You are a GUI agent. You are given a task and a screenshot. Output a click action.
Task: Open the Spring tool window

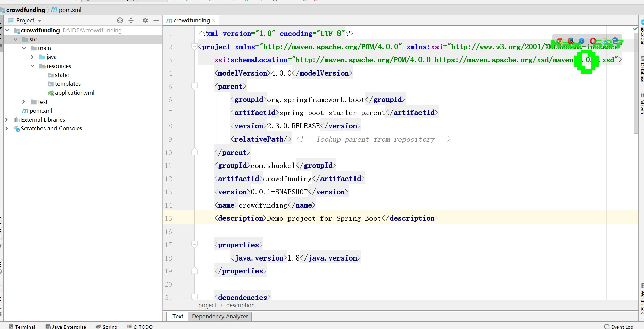coord(106,326)
